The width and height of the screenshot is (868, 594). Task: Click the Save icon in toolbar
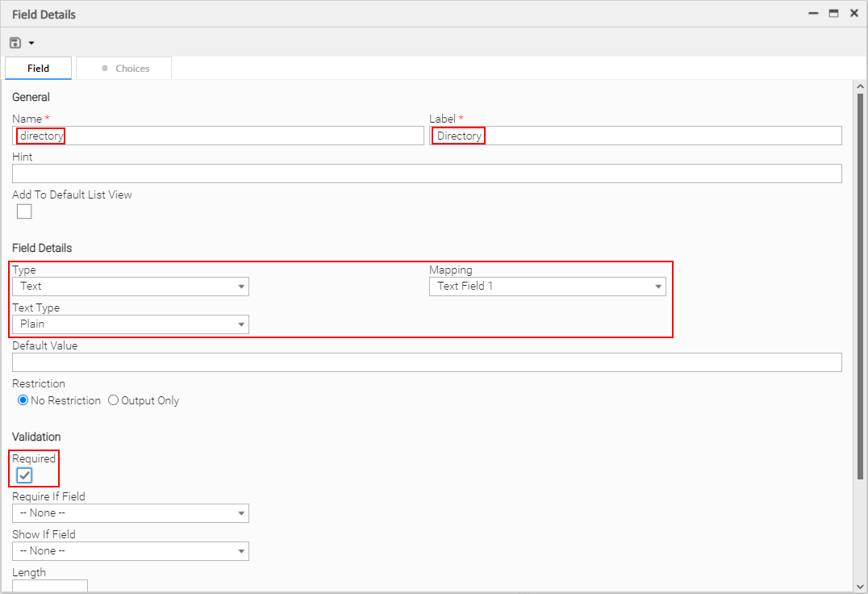coord(15,42)
